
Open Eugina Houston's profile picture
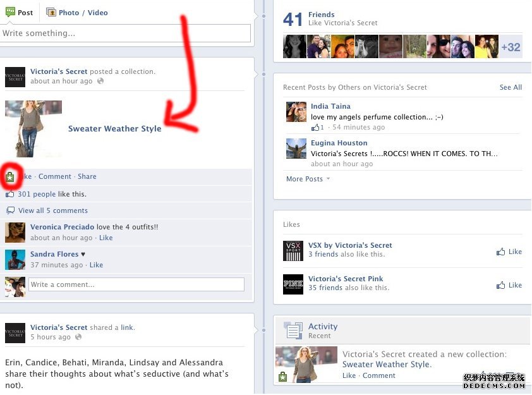click(296, 149)
